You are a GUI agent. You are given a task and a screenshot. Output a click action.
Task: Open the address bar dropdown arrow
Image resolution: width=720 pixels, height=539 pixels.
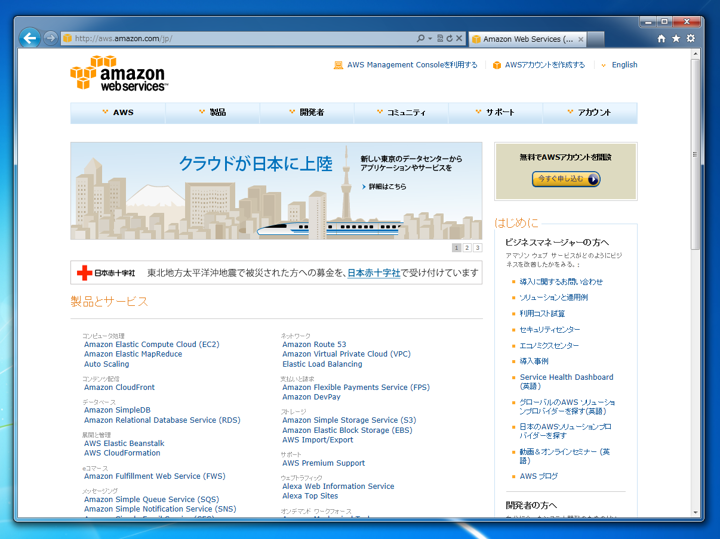click(430, 39)
